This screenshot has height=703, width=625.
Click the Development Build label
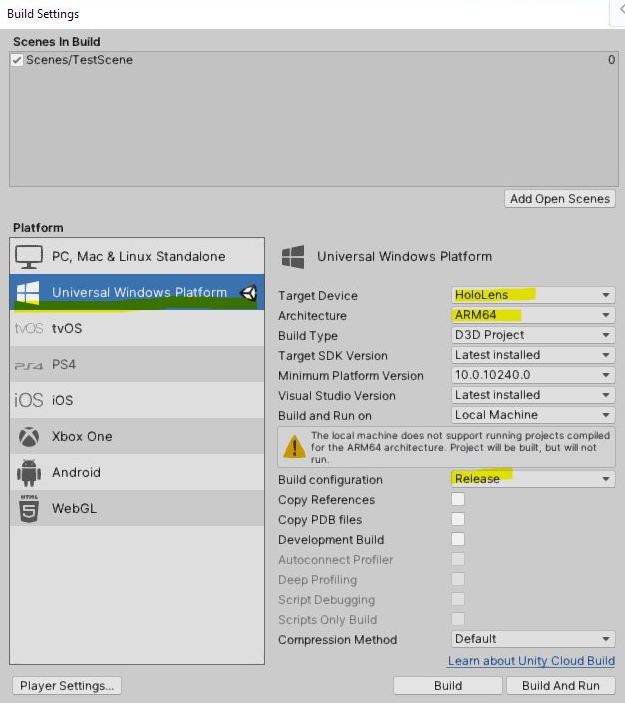[x=331, y=540]
